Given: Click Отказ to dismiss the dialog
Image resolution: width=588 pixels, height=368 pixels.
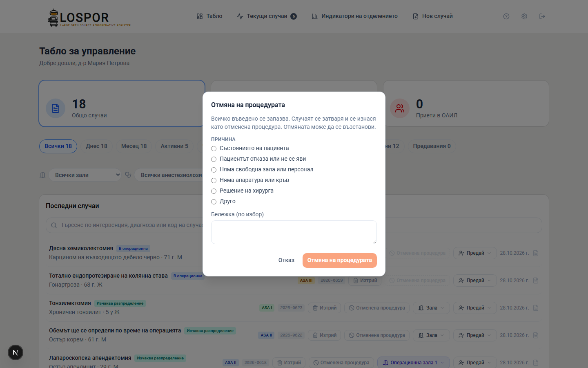Looking at the screenshot, I should coord(286,260).
